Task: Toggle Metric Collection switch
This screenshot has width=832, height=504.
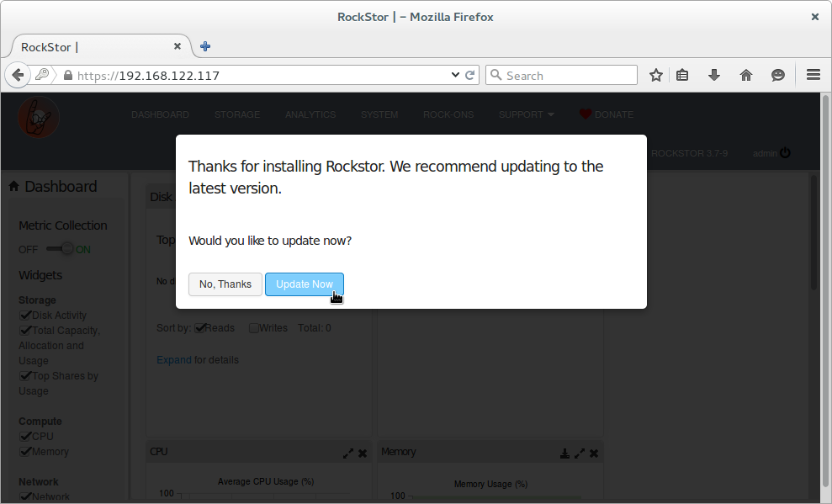Action: click(60, 248)
